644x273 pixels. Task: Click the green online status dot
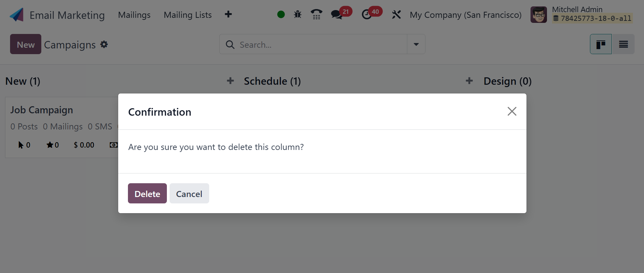281,14
